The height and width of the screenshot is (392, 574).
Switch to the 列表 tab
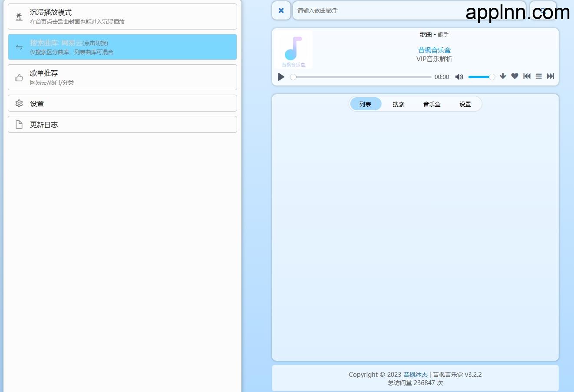pyautogui.click(x=365, y=104)
